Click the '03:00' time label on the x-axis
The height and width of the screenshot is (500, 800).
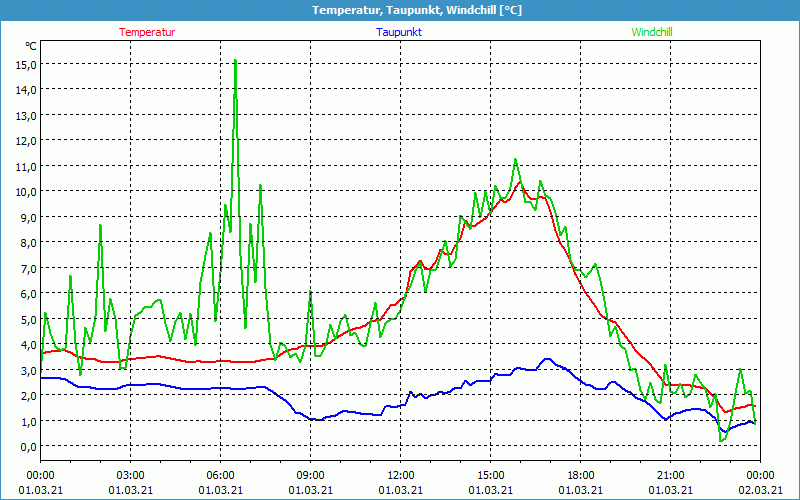point(131,476)
